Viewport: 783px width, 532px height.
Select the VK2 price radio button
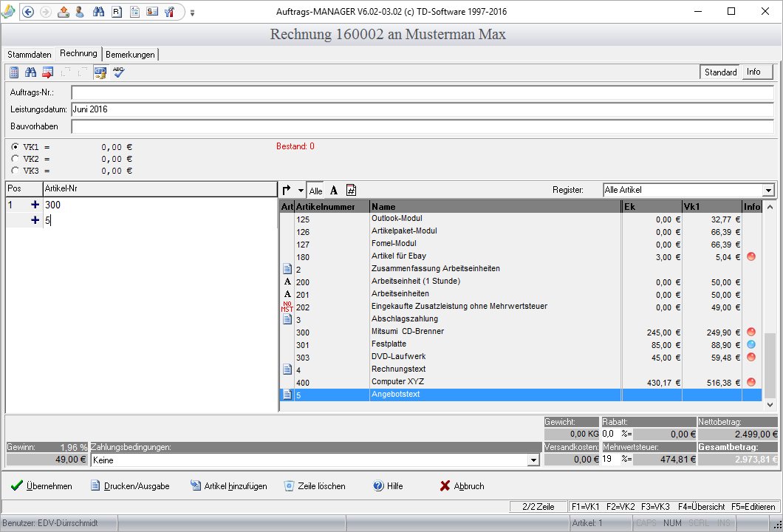point(15,159)
